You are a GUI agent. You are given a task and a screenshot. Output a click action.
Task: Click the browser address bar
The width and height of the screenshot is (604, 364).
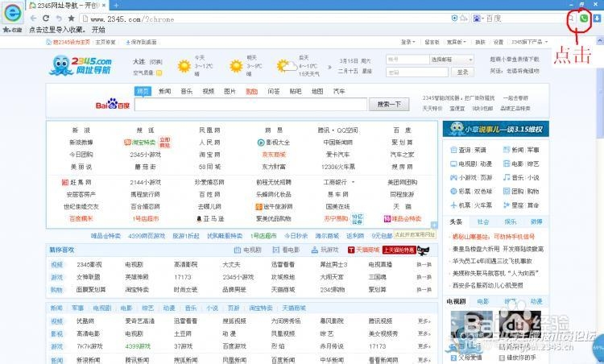coord(266,19)
